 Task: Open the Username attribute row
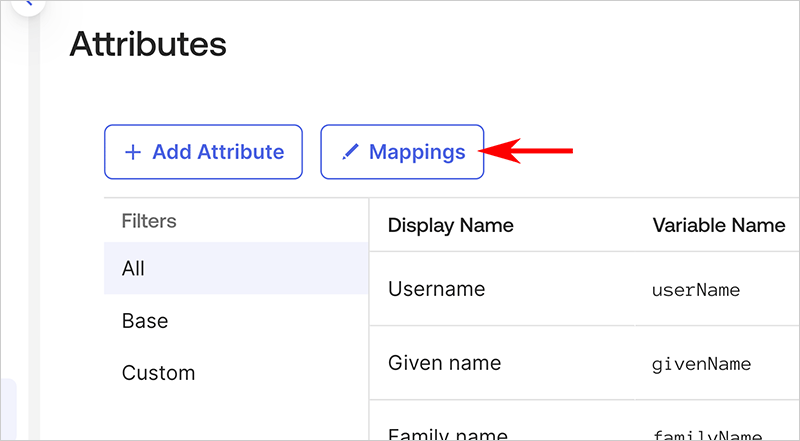(x=436, y=289)
